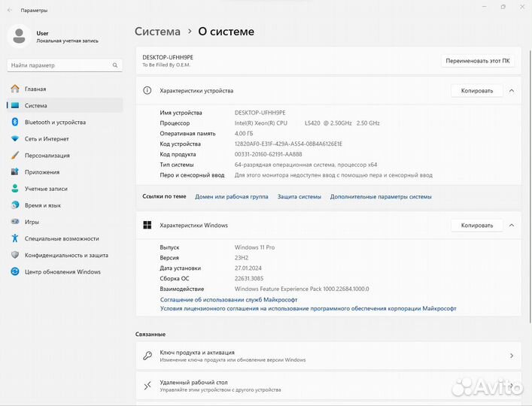Viewport: 532px width, 406px height.
Task: Select Игры in the sidebar
Action: tap(65, 222)
